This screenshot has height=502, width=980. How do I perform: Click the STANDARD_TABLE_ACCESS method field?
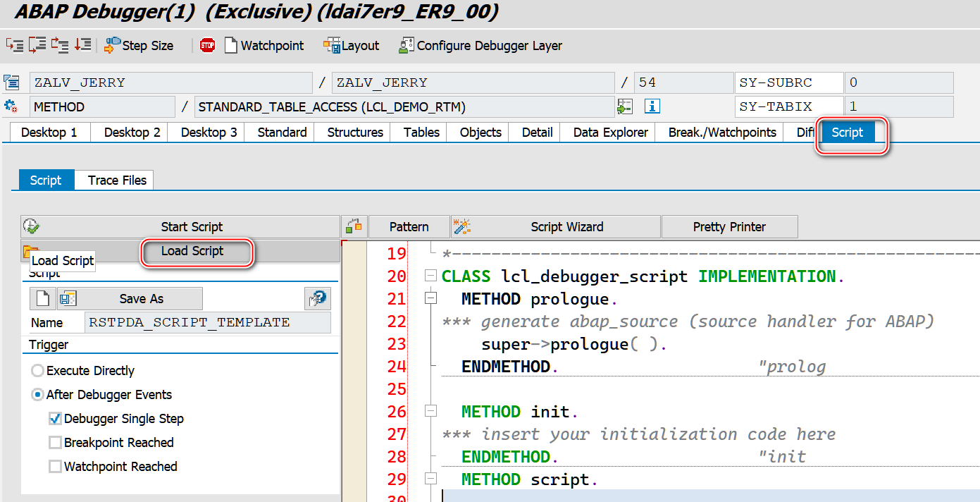point(404,107)
